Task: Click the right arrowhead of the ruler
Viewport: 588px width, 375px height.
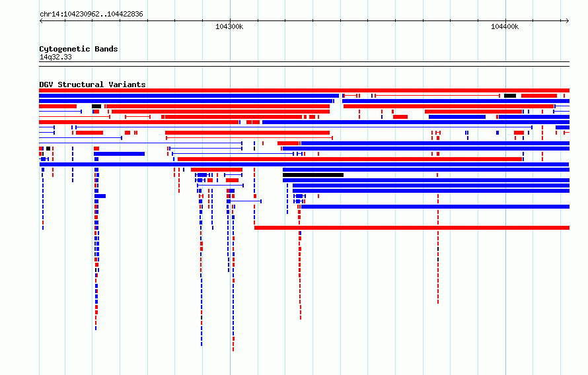Action: (x=568, y=21)
